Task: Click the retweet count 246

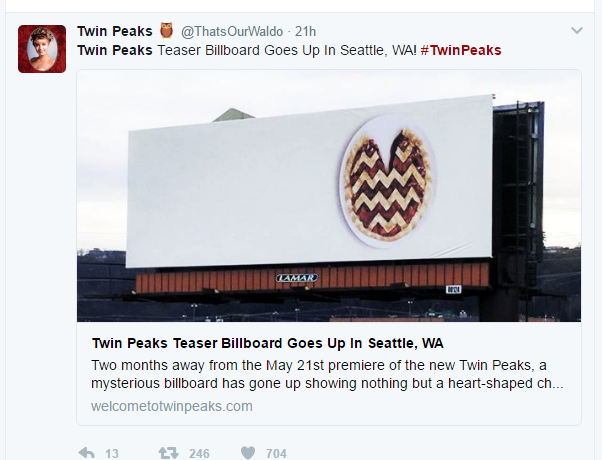Action: (199, 453)
